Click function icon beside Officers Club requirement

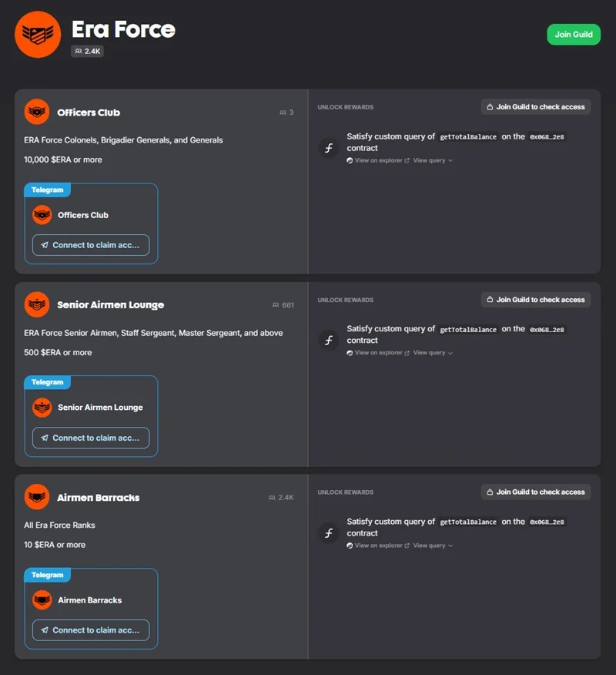(329, 149)
